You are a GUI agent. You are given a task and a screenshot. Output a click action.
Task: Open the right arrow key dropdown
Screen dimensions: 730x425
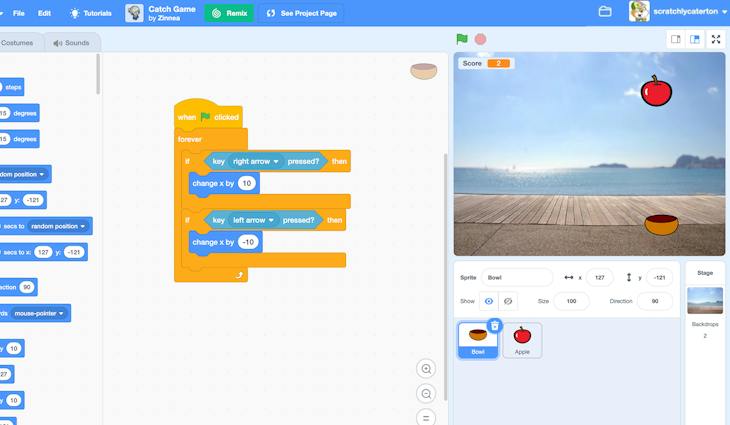coord(256,162)
